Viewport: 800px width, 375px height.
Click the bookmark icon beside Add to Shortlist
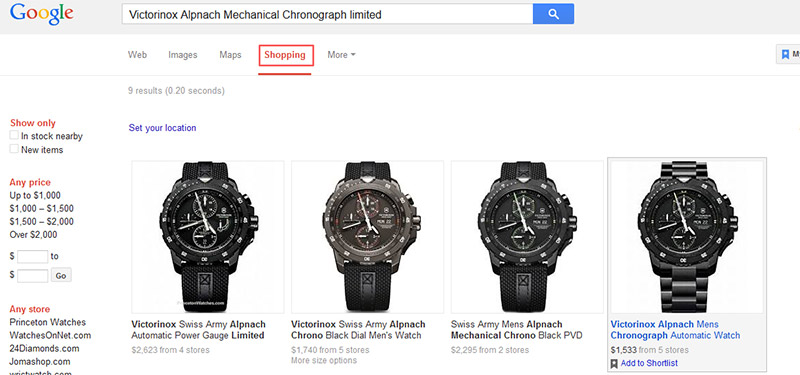(x=614, y=363)
